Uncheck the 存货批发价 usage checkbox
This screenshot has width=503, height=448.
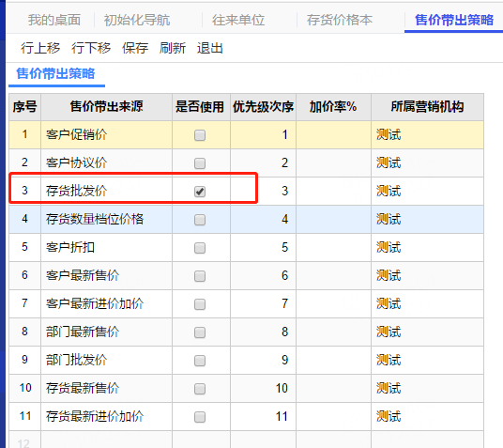[200, 192]
